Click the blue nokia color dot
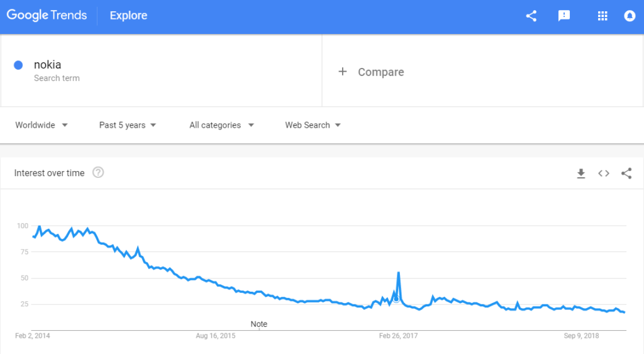The image size is (644, 354). [x=18, y=65]
